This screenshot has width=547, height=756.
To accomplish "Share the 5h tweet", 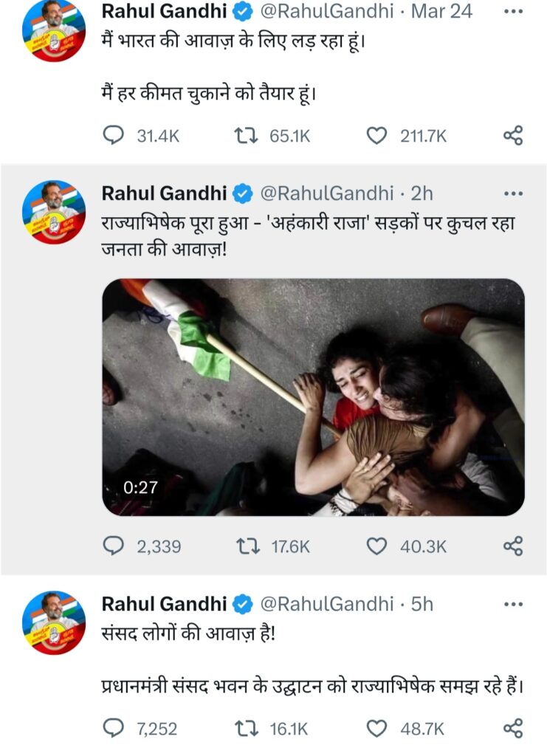I will pos(513,728).
